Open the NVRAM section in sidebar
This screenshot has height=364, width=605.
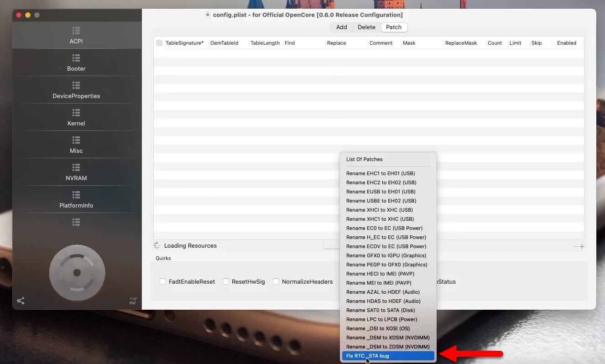tap(76, 172)
